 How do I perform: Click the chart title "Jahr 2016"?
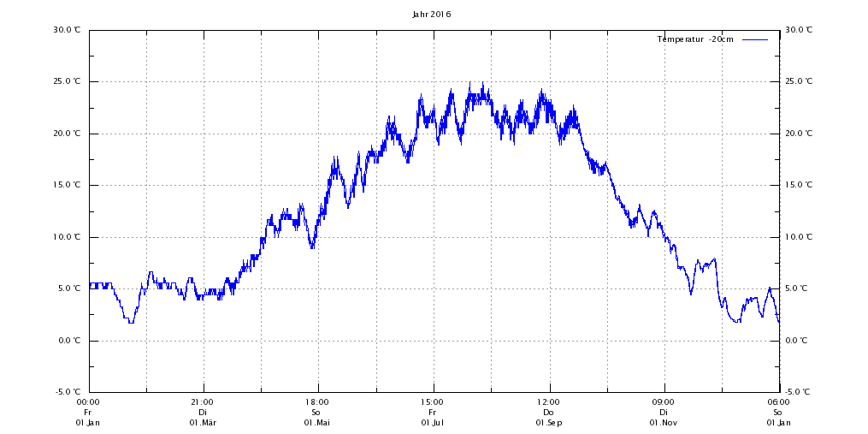431,15
